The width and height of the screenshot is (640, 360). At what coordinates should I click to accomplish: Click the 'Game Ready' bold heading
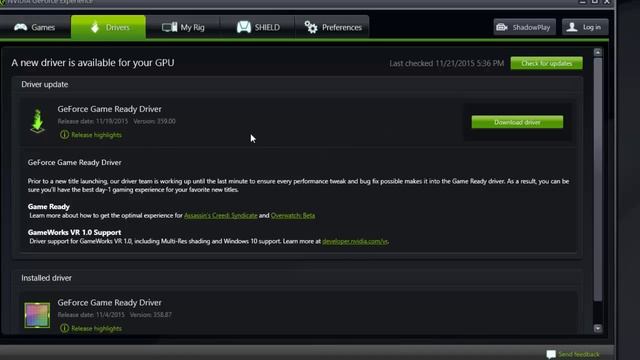tap(49, 207)
